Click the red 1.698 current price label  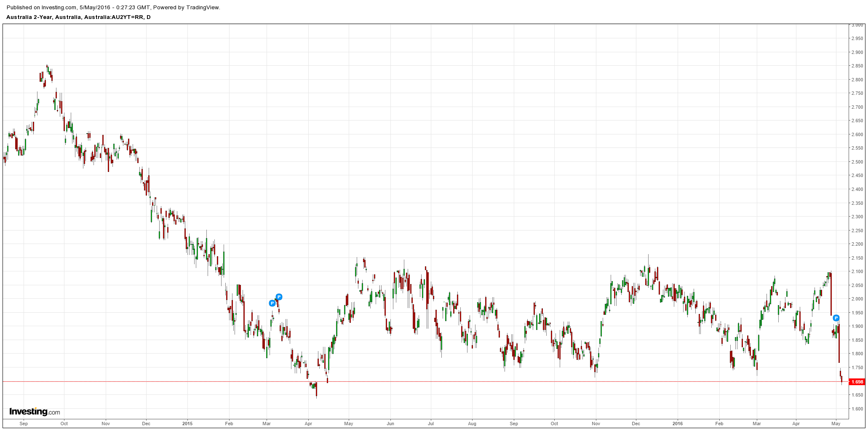point(857,382)
